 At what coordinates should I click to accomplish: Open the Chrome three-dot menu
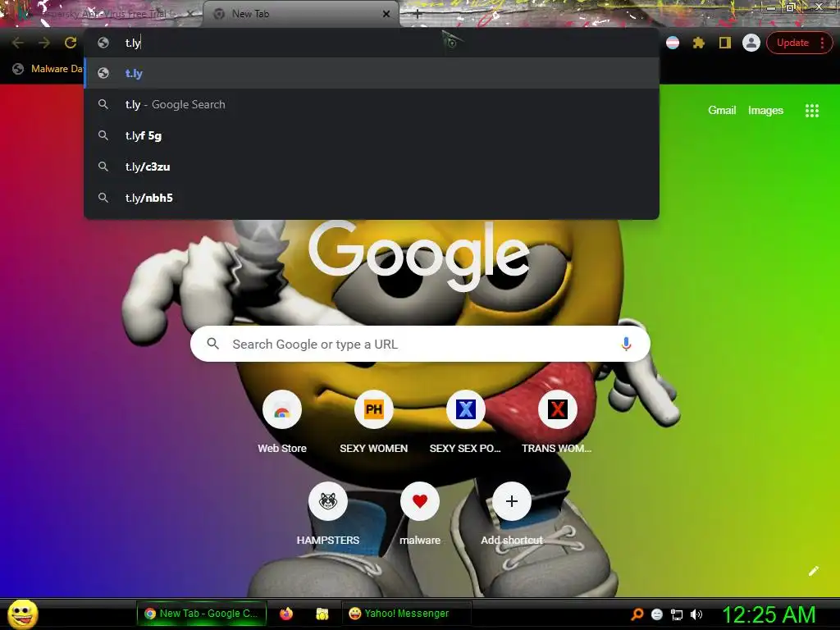[x=822, y=43]
